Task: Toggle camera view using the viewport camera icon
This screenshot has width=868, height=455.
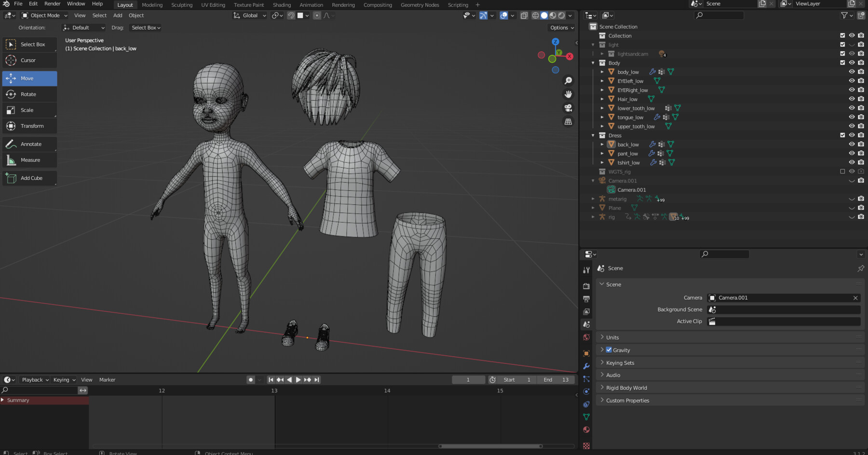Action: pos(569,108)
